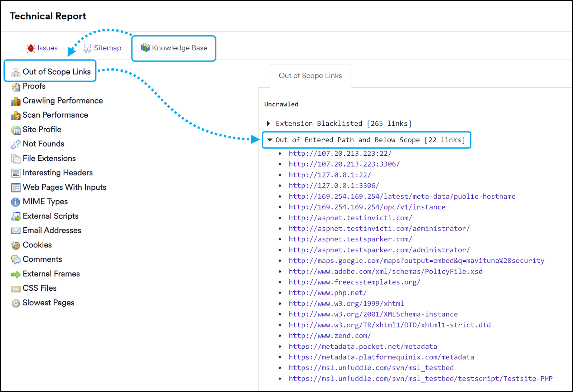Select the Site Profile icon
The image size is (573, 392).
click(16, 130)
